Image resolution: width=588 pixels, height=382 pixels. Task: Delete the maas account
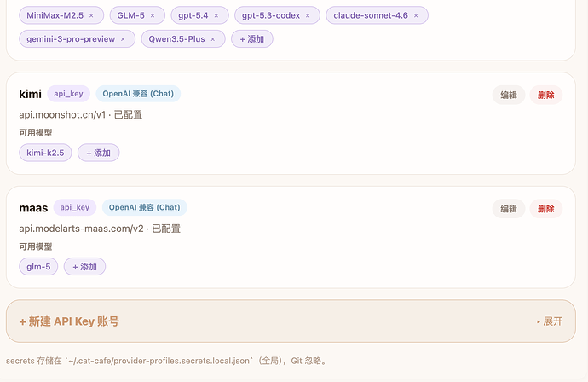point(546,209)
